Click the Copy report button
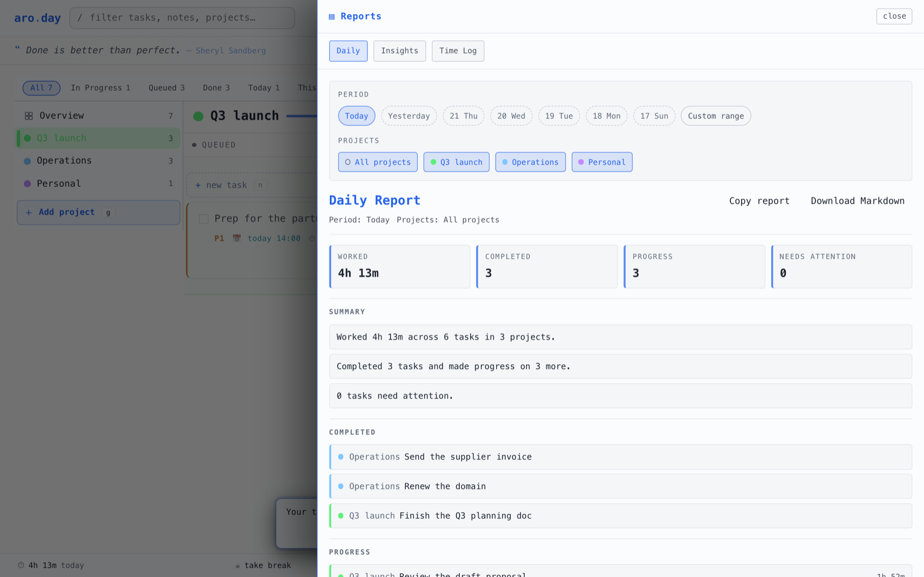This screenshot has width=924, height=577. [759, 201]
